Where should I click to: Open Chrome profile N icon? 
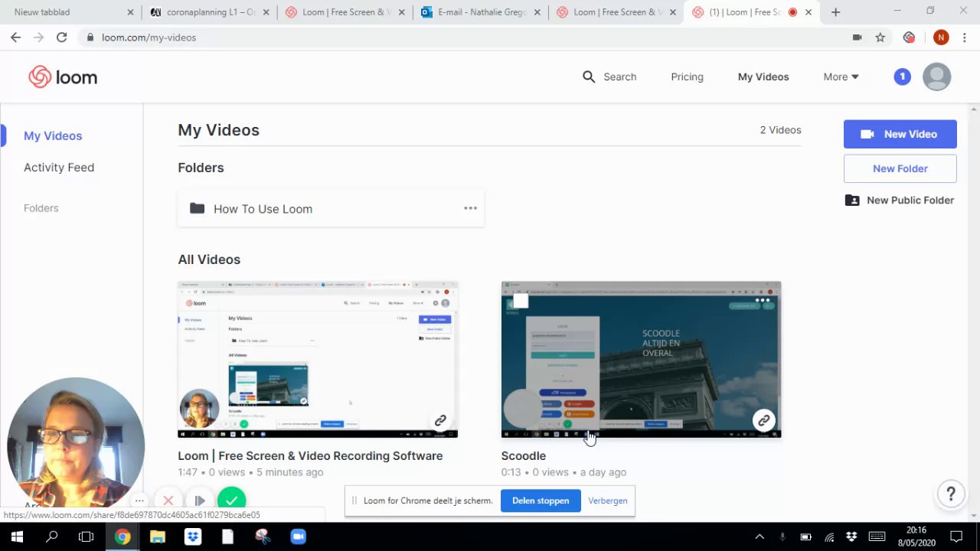tap(941, 37)
